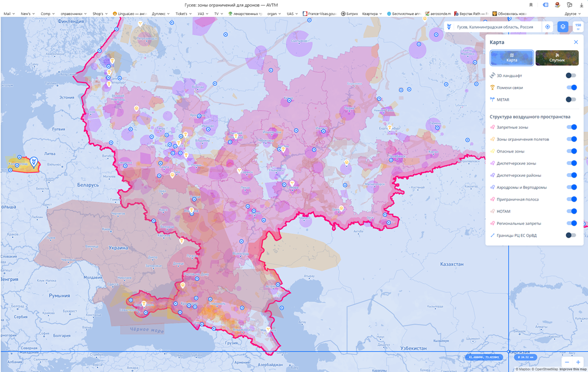Screen dimensions: 588x372
Task: Open the Дуплекс bookmarks folder
Action: coord(160,13)
